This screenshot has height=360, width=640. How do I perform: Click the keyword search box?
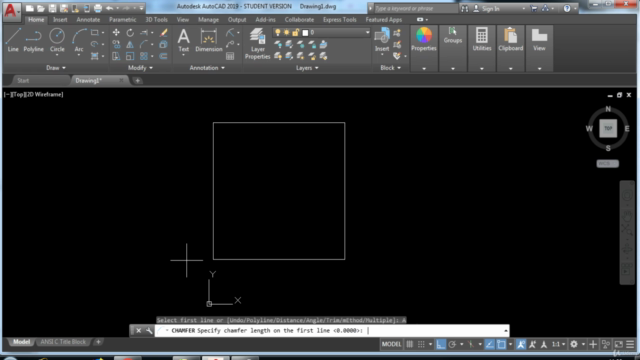(x=415, y=9)
